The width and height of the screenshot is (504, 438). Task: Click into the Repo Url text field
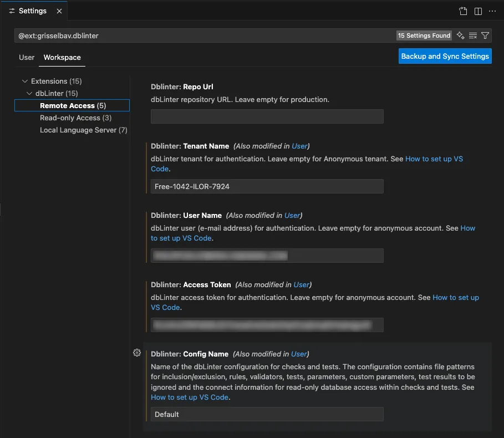tap(267, 116)
